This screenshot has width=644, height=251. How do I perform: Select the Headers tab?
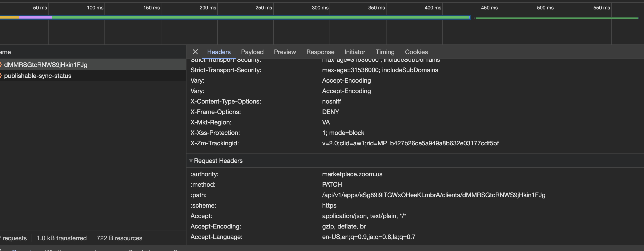[x=219, y=52]
